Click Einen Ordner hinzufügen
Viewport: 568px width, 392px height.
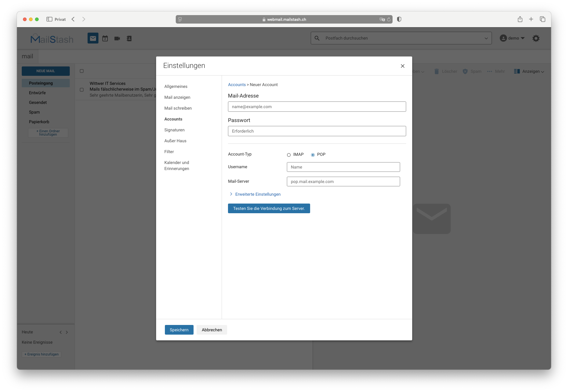pyautogui.click(x=48, y=133)
